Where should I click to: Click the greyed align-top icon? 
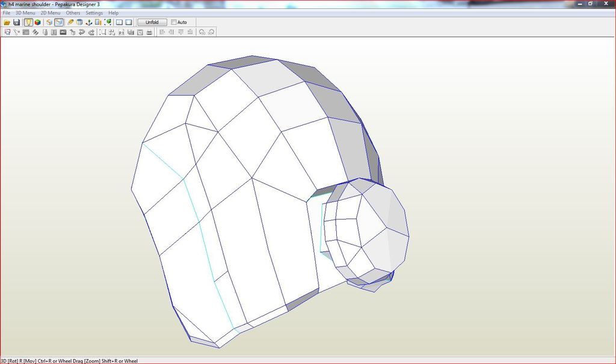[180, 32]
